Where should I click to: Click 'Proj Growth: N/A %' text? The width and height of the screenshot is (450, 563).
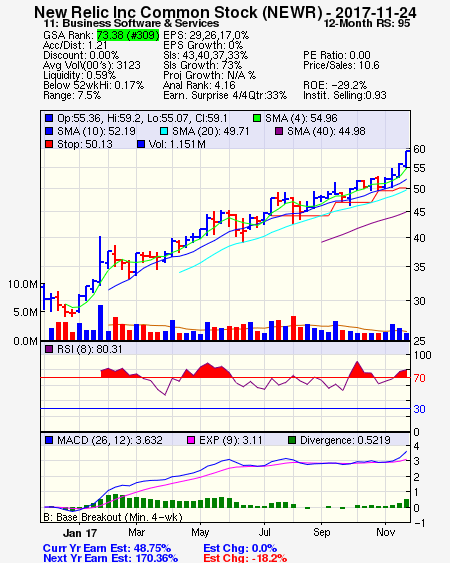coord(210,75)
